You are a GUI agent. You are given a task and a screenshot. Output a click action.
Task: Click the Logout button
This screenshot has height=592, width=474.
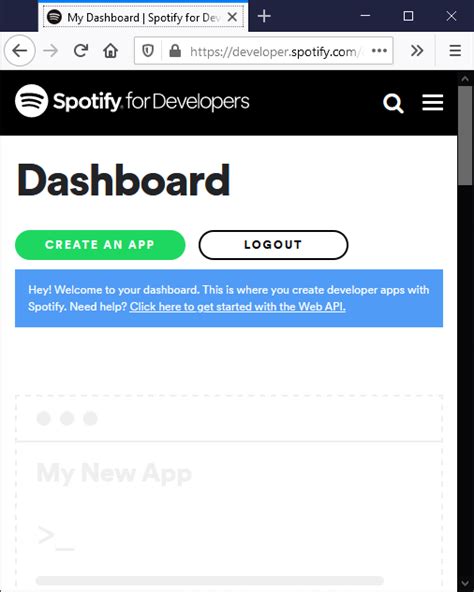tap(273, 245)
